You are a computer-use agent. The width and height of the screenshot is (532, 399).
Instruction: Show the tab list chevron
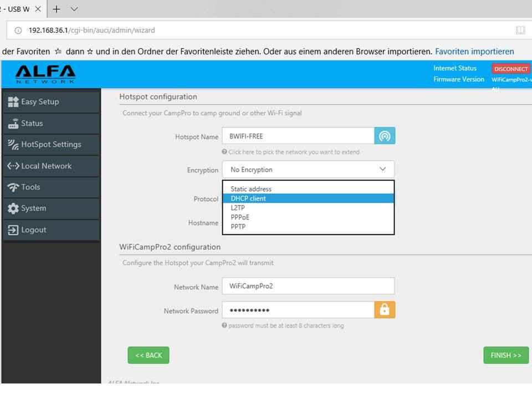coord(74,9)
